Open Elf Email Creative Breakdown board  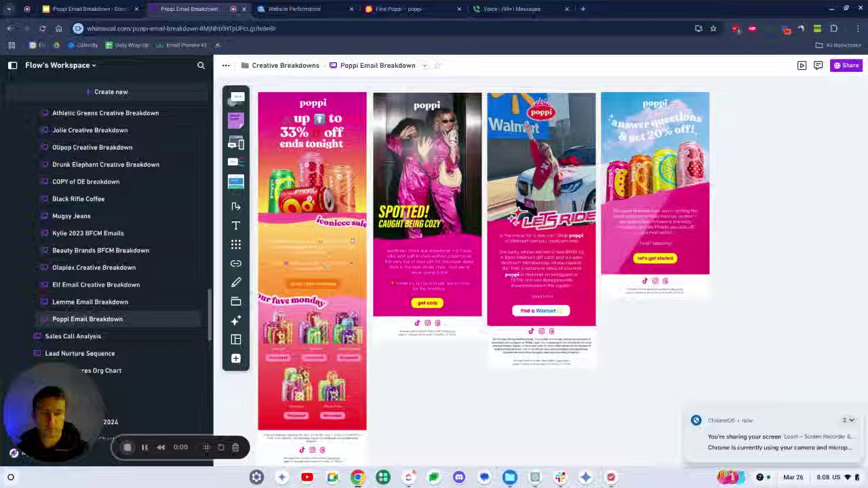coord(96,285)
